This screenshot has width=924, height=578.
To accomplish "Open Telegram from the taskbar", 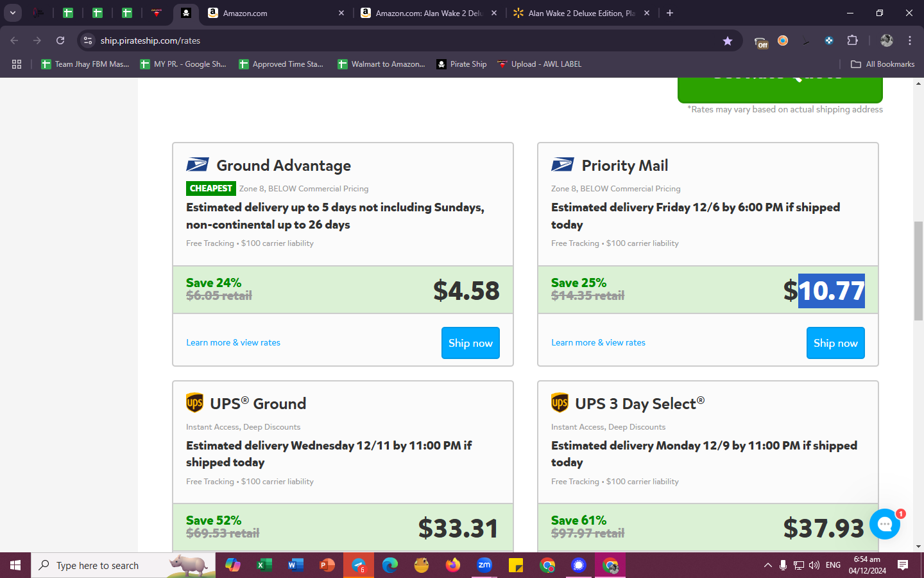I will [x=358, y=565].
